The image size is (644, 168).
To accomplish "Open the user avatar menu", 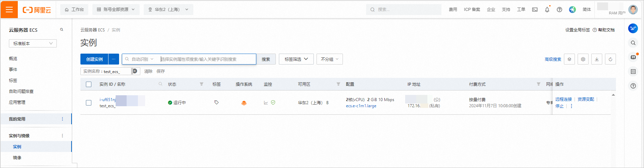I will [633, 10].
